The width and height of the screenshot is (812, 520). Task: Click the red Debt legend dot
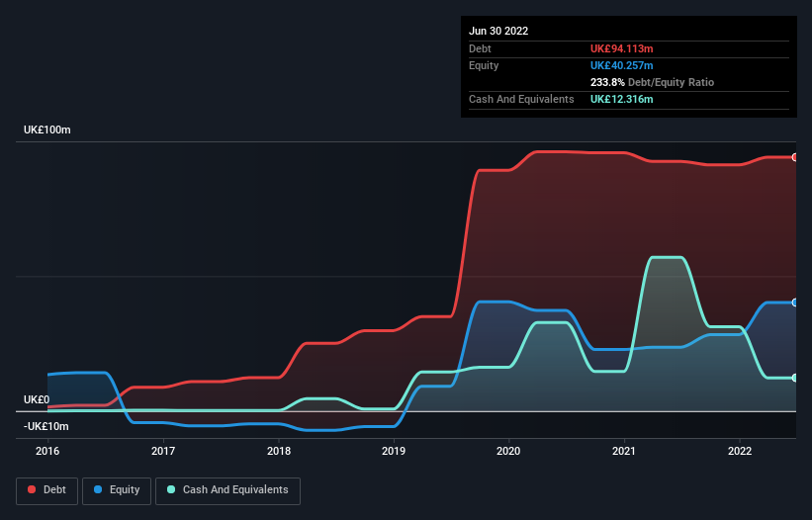click(x=32, y=489)
